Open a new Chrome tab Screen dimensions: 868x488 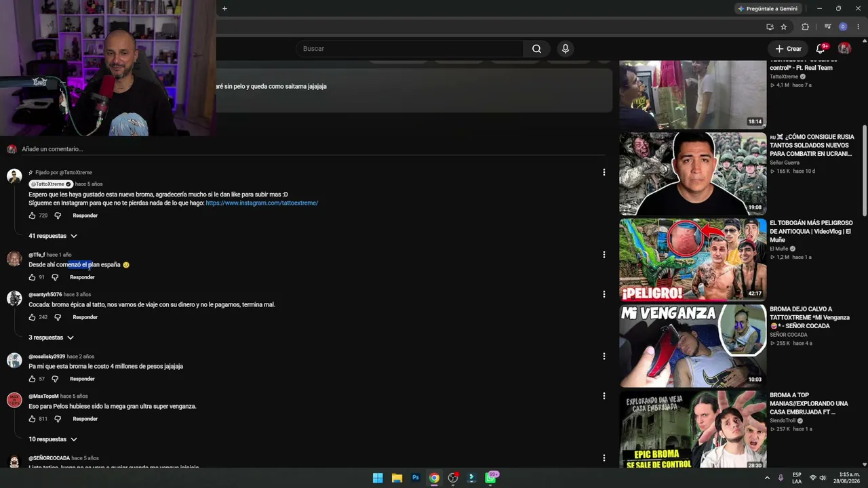[x=224, y=8]
